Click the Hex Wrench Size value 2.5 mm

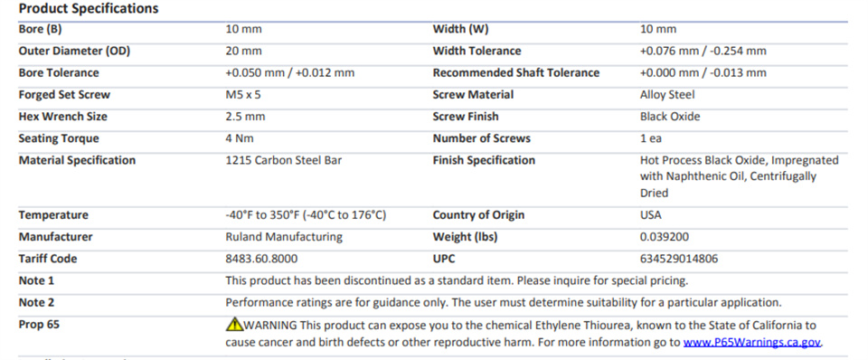[x=245, y=117]
